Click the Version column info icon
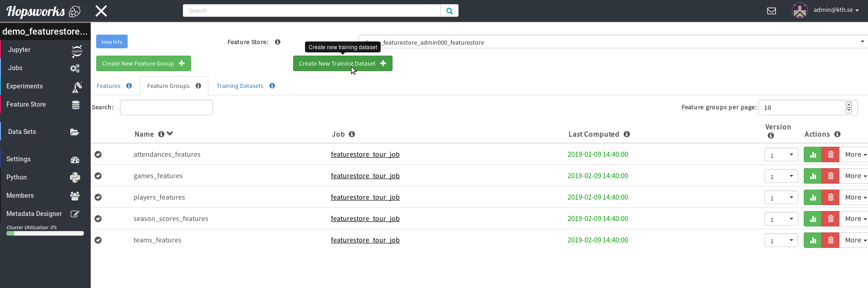Viewport: 868px width, 288px height. [771, 135]
